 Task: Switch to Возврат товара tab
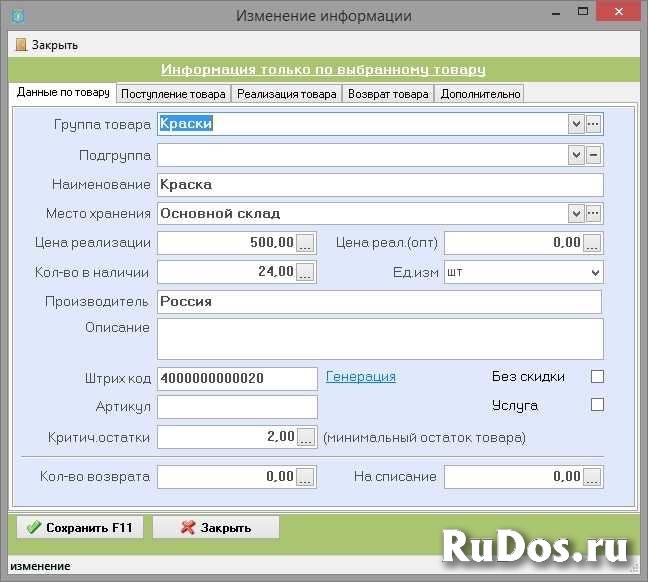point(387,94)
